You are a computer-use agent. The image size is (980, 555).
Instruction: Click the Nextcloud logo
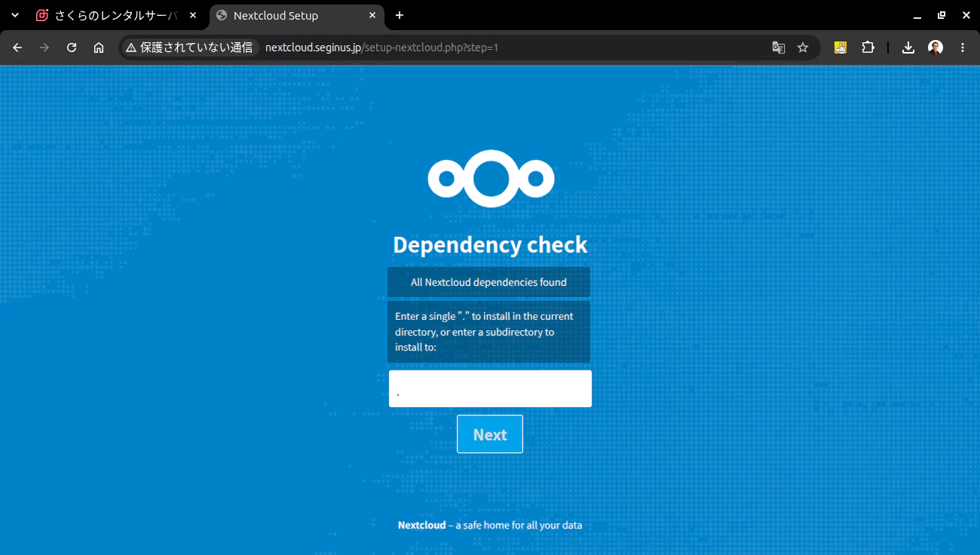coord(491,179)
